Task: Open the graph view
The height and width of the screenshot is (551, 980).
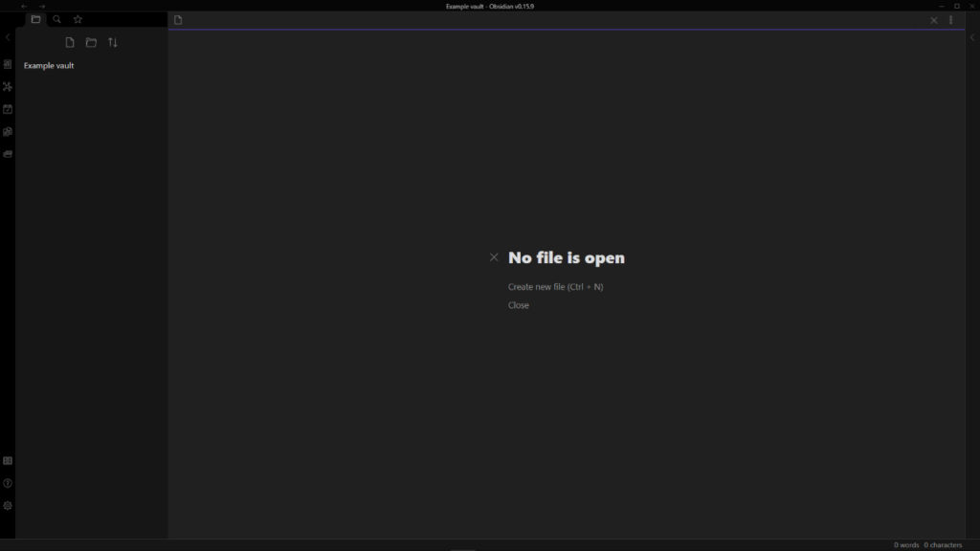Action: click(x=7, y=86)
